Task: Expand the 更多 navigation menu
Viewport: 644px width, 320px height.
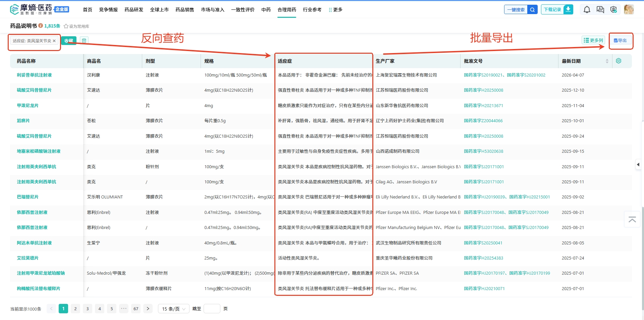Action: (335, 10)
